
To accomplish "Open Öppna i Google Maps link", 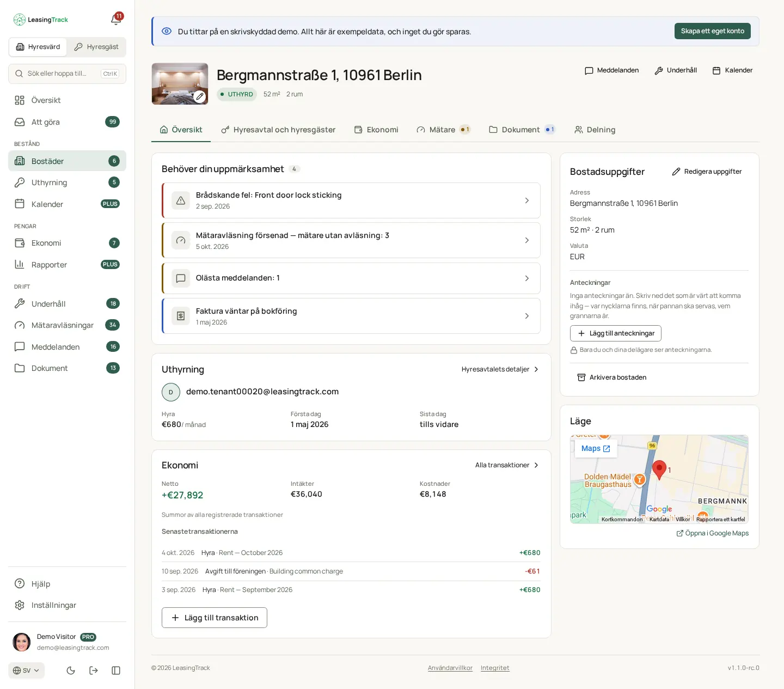I will 713,533.
